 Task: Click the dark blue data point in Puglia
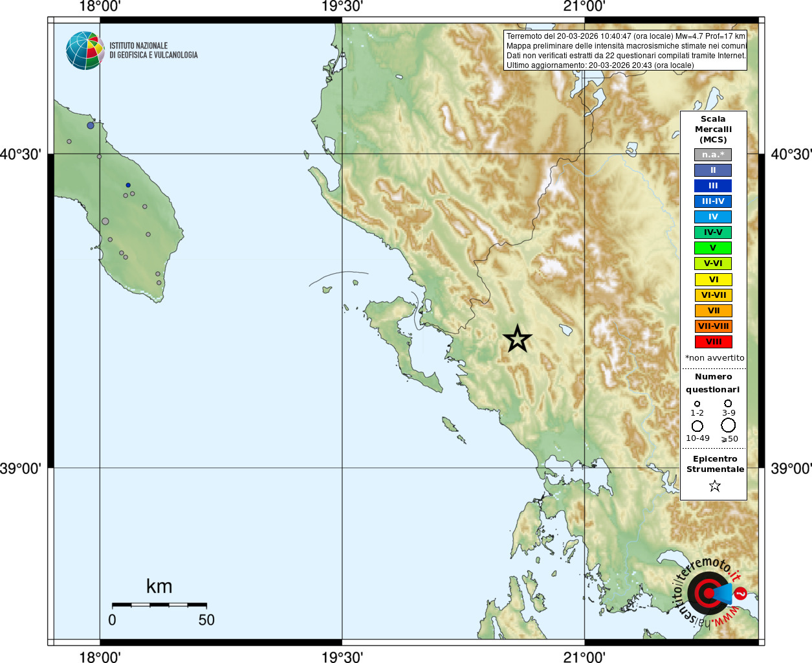click(x=128, y=185)
